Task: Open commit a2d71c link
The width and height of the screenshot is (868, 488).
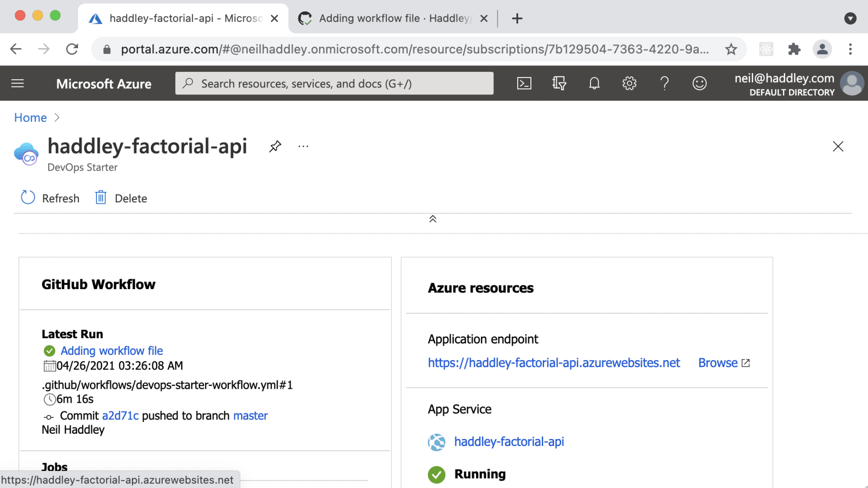Action: (120, 416)
